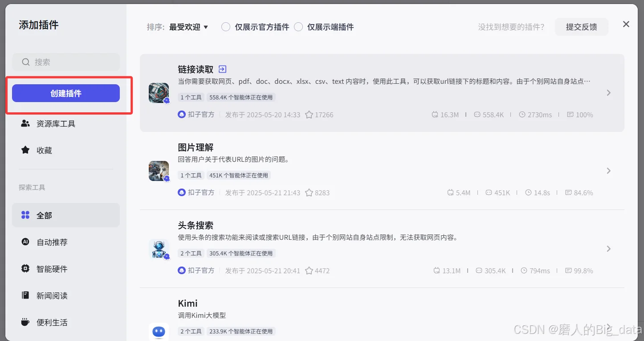
Task: Click the 创建插件 button
Action: pos(66,93)
